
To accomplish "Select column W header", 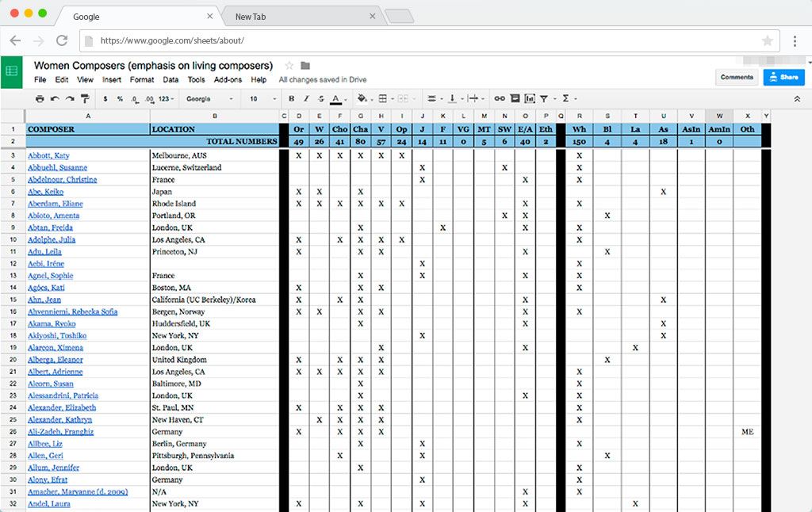I will pos(719,116).
